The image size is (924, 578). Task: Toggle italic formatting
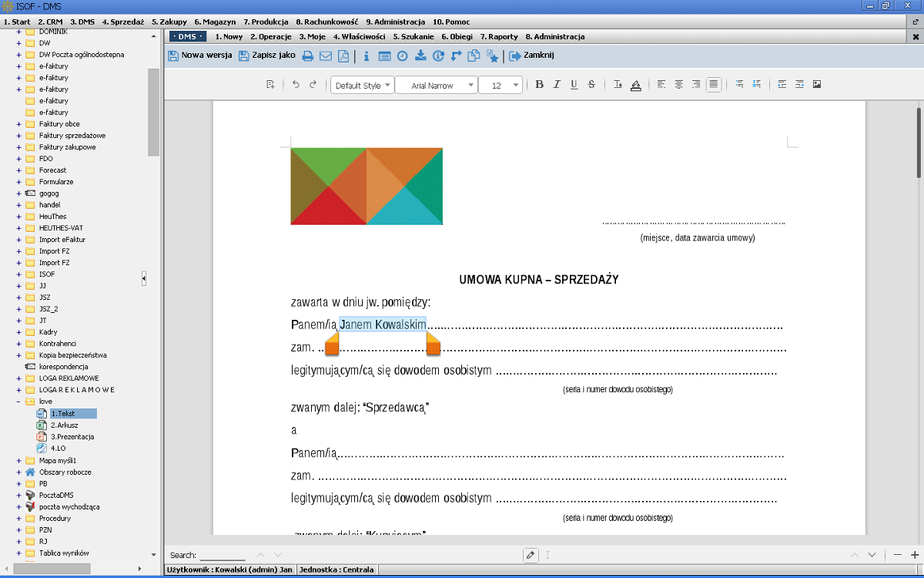pyautogui.click(x=557, y=85)
